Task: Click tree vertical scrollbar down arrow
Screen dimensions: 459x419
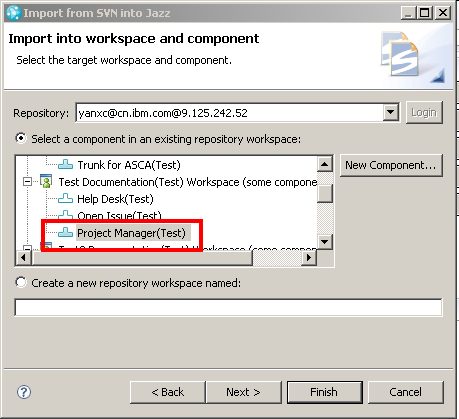Action: point(325,241)
